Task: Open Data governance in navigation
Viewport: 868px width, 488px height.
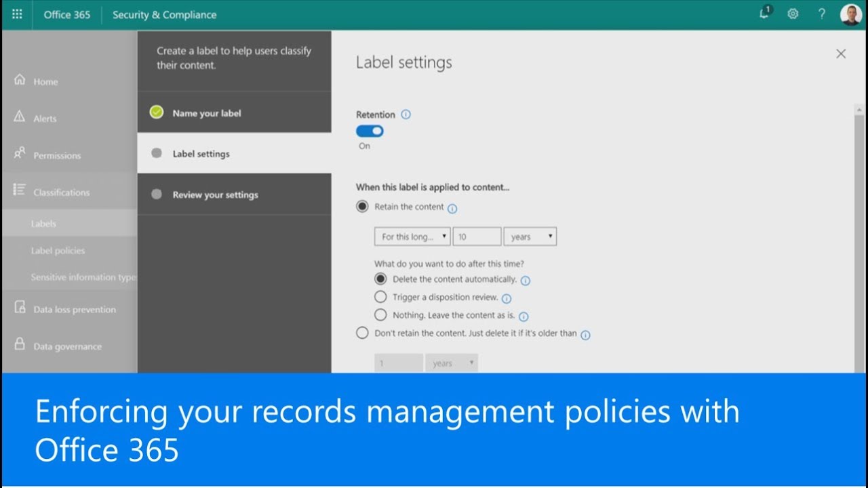Action: click(69, 346)
